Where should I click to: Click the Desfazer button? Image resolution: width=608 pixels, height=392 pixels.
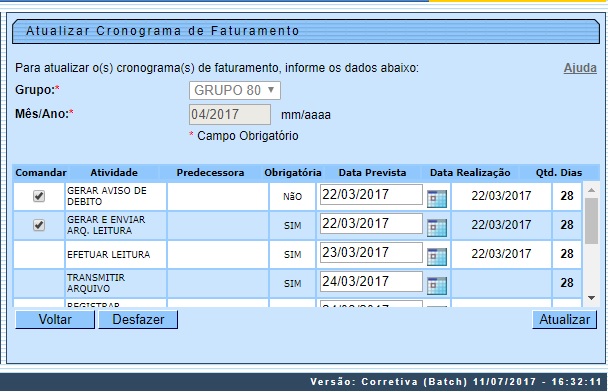(138, 319)
